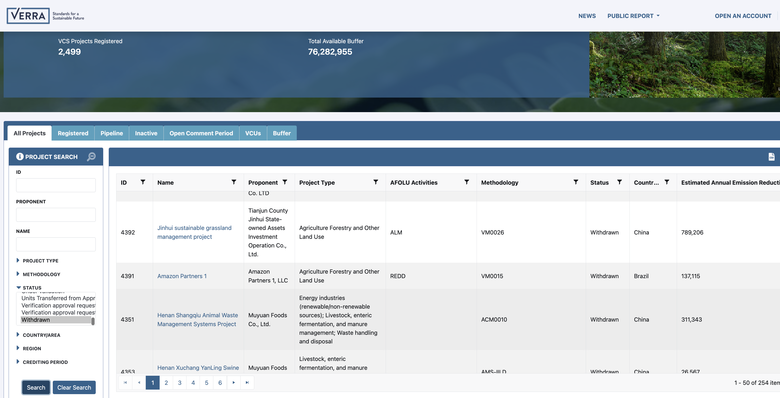Select Withdrawn in the status list
The width and height of the screenshot is (780, 398).
(56, 320)
